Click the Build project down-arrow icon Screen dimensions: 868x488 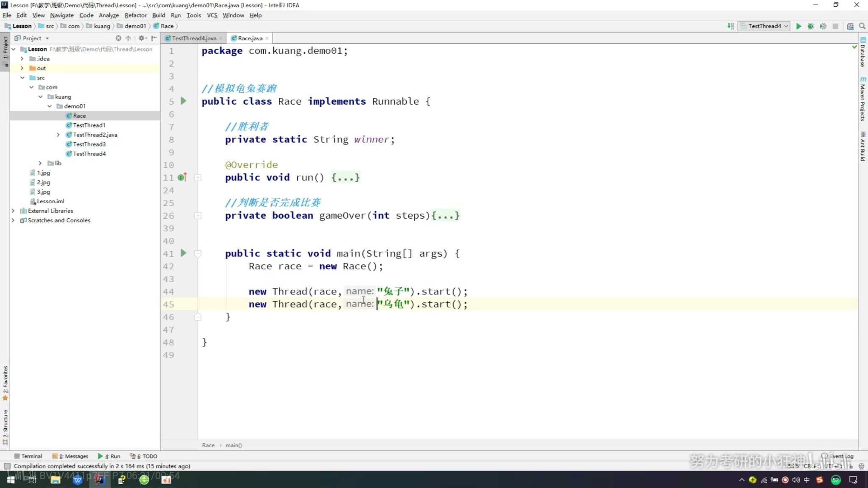[x=731, y=26]
